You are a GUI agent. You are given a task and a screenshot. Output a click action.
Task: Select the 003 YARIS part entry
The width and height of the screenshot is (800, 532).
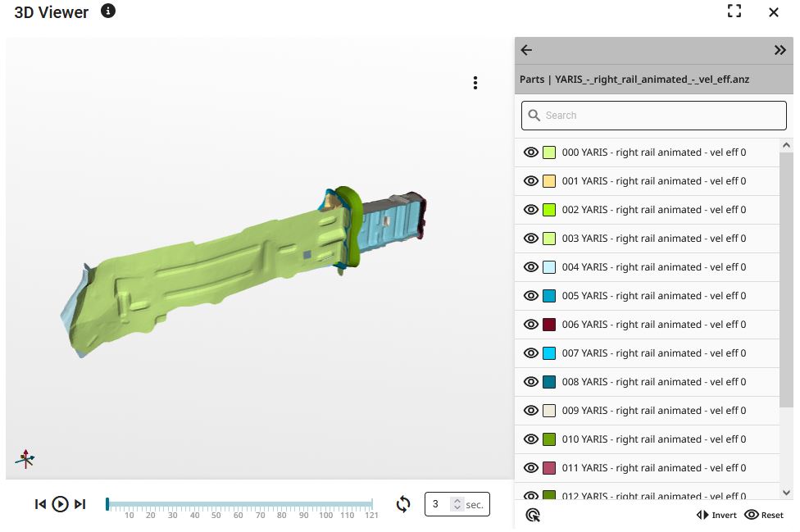pyautogui.click(x=647, y=239)
